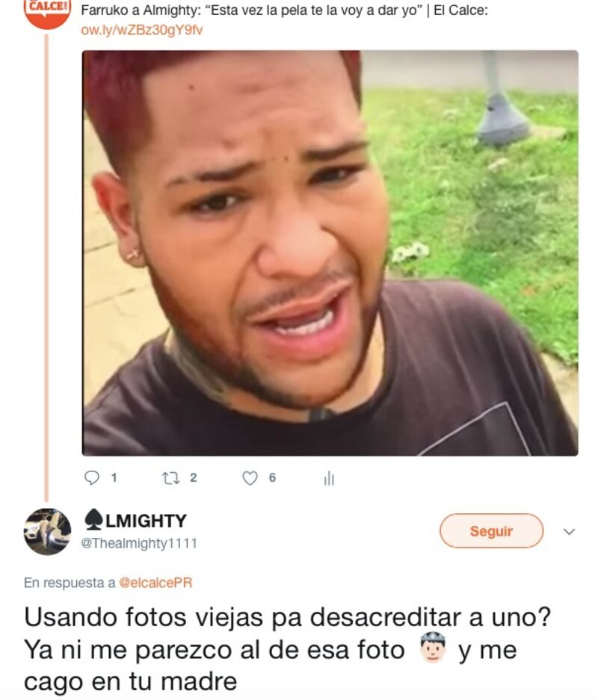
Task: Follow the account with the Seguir button
Action: pyautogui.click(x=491, y=531)
